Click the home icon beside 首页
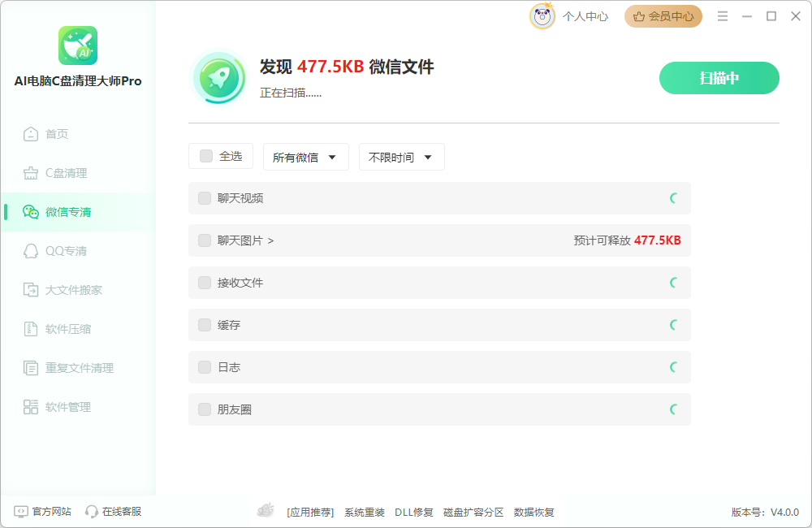The height and width of the screenshot is (528, 812). tap(31, 134)
